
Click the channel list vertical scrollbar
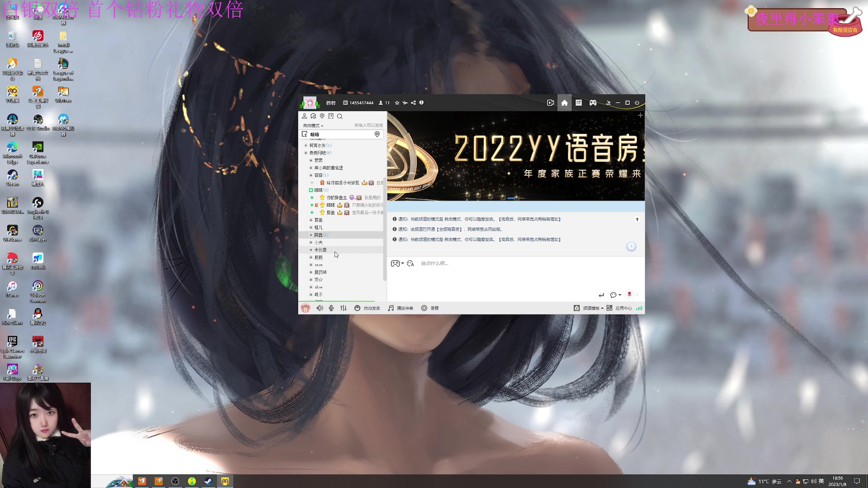[x=385, y=229]
